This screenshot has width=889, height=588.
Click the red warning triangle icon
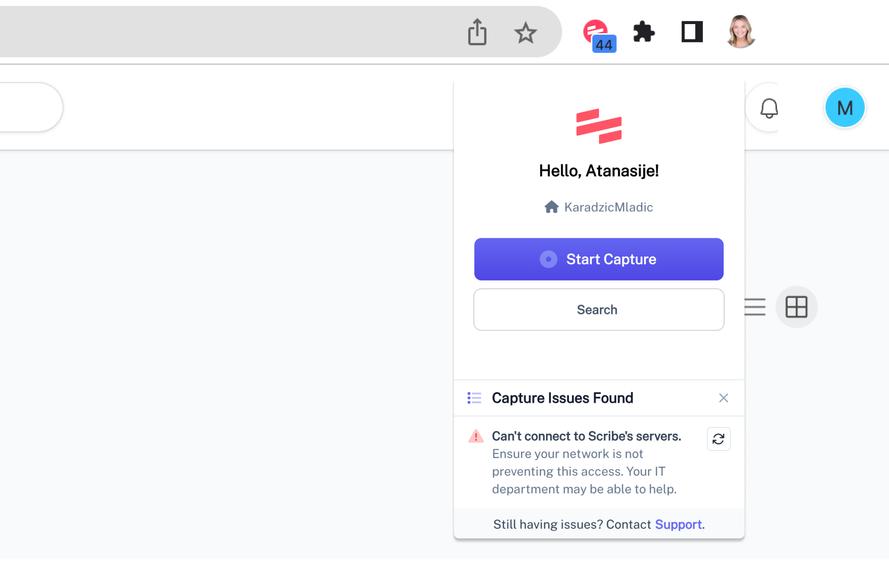pos(476,436)
